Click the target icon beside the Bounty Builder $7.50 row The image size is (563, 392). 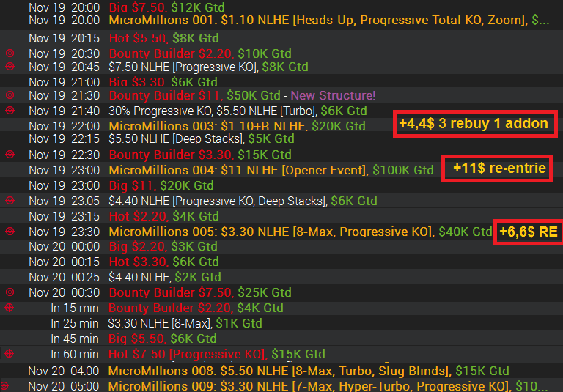[10, 292]
